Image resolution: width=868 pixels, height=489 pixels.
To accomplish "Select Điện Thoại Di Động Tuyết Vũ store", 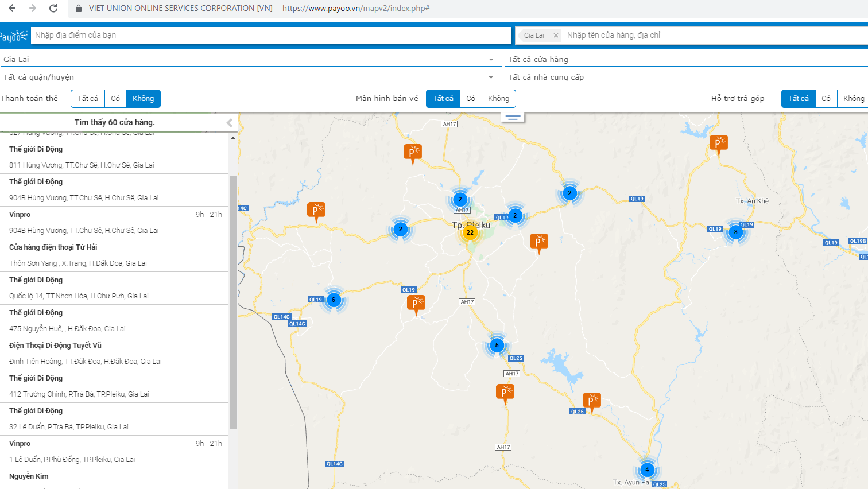I will 55,346.
